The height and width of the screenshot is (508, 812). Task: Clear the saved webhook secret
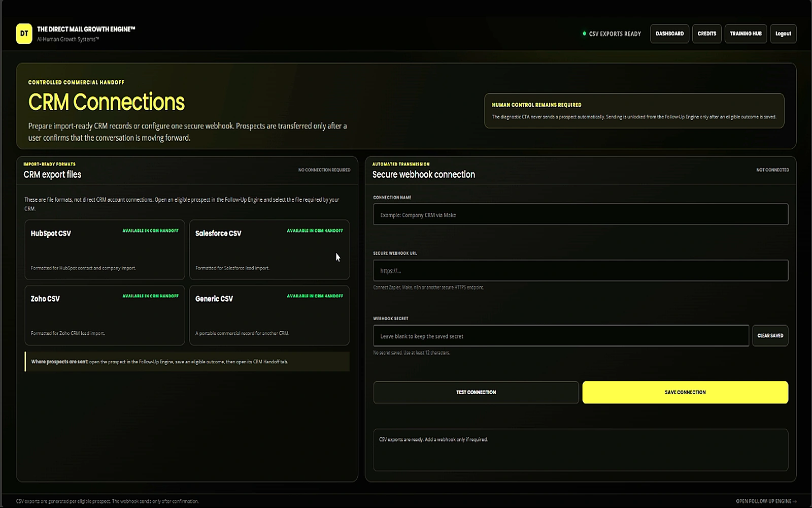(x=770, y=336)
